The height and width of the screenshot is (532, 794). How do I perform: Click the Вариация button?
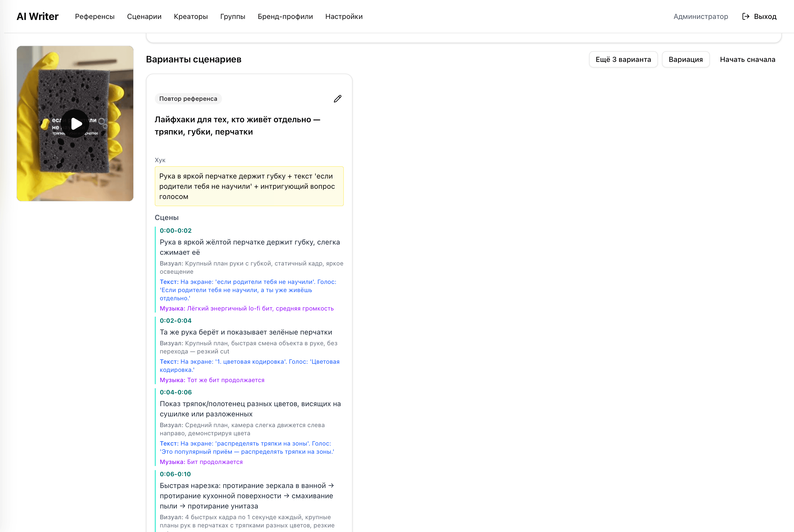click(686, 59)
